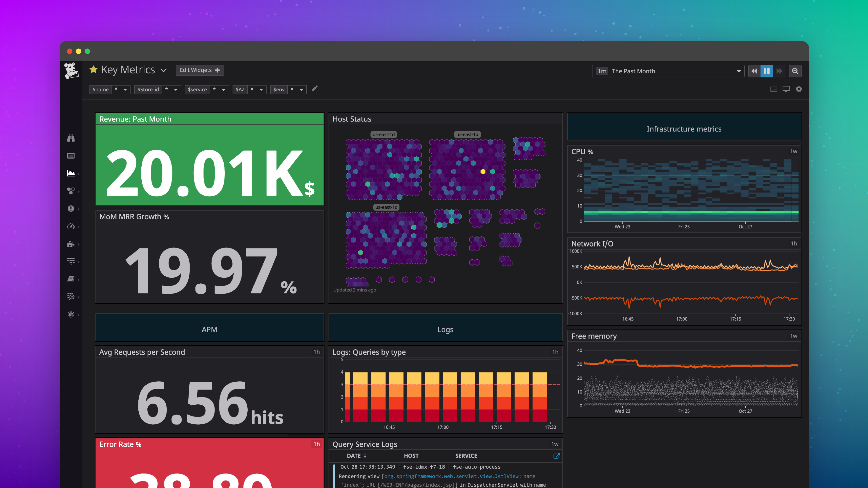Viewport: 868px width, 488px height.
Task: Sort Query Service Logs by DATE column
Action: (x=356, y=456)
